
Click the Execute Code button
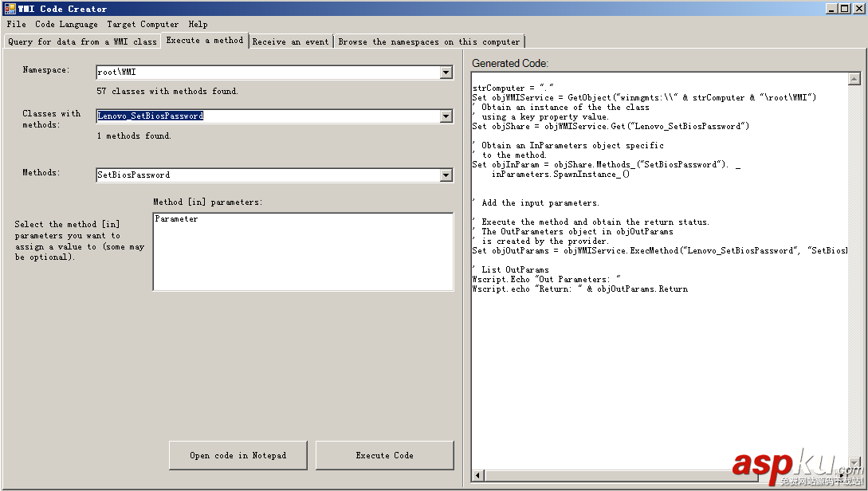pyautogui.click(x=385, y=456)
